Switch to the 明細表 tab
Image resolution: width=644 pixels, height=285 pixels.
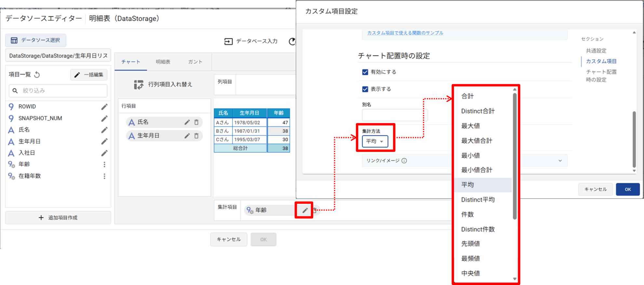(163, 62)
